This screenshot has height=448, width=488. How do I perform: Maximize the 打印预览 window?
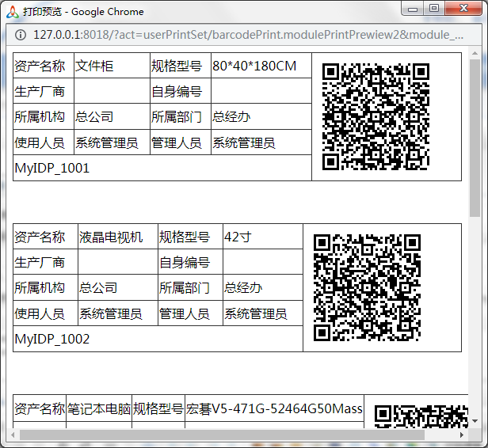pos(434,8)
